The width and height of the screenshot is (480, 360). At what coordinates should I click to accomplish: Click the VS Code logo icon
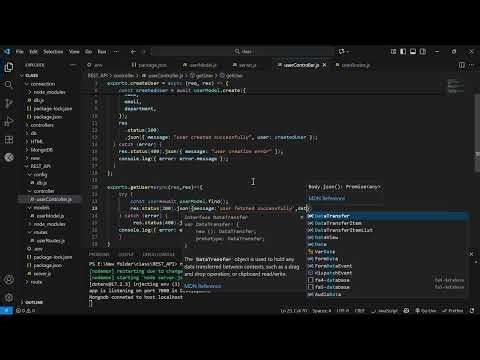(x=7, y=51)
